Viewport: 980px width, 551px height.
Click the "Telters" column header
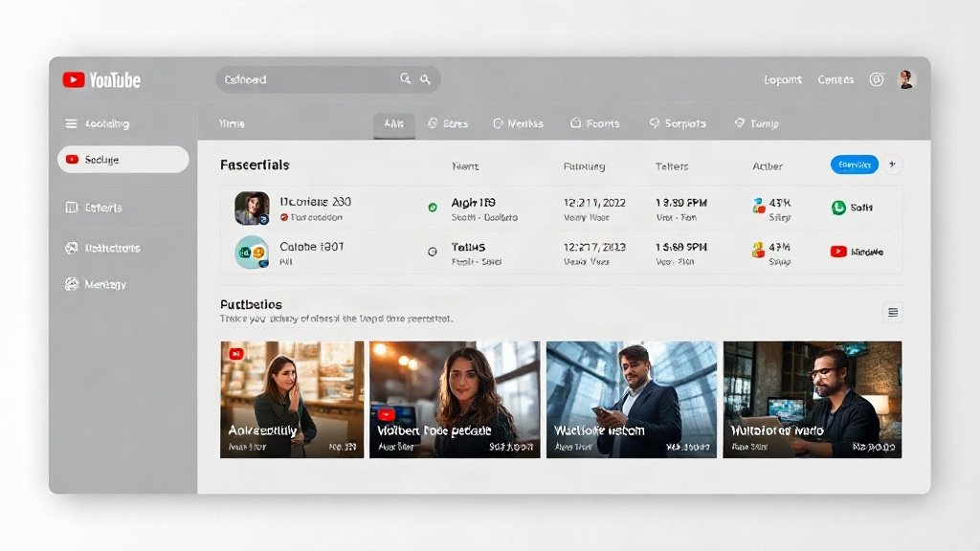672,166
